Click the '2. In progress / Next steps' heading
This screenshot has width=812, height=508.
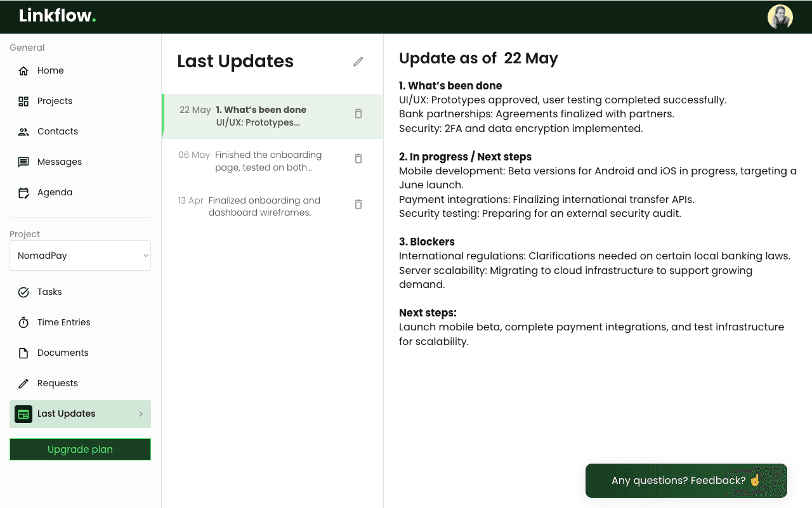465,157
